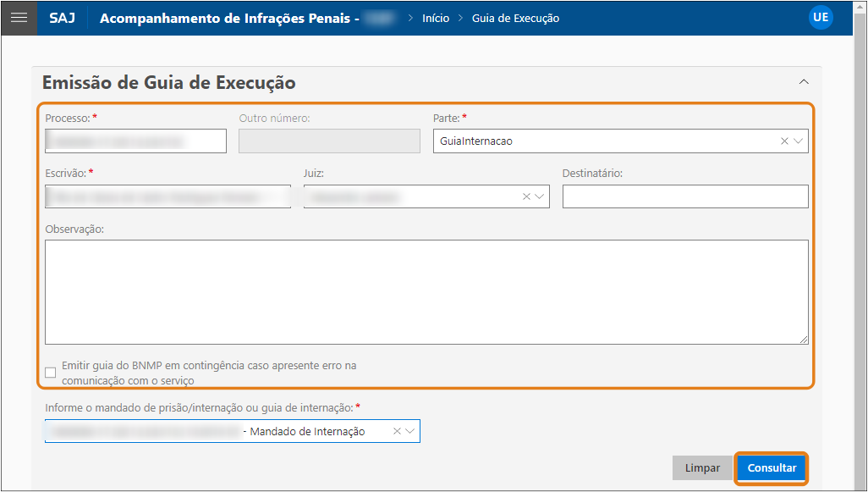This screenshot has height=492, width=868.
Task: Collapse the Emissão de Guia de Execução panel
Action: tap(804, 82)
